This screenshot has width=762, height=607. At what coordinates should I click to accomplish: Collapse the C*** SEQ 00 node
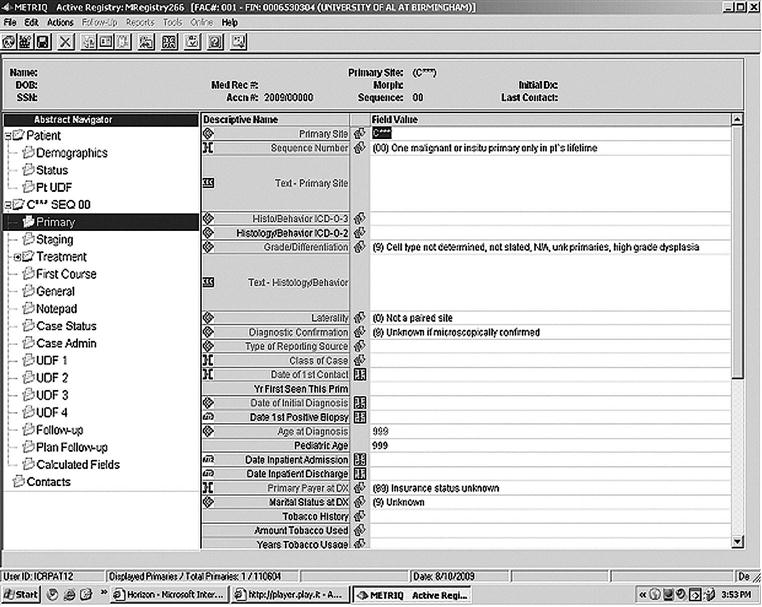8,205
